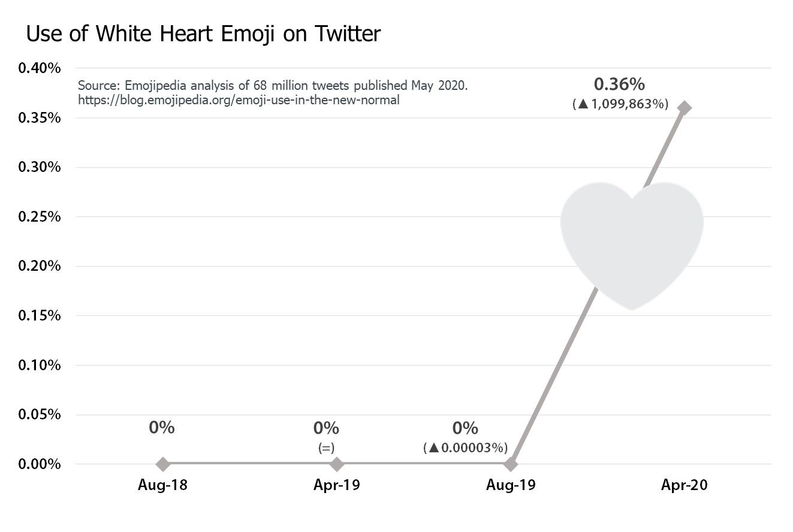
Task: Select the 0.00% y-axis label
Action: pos(40,464)
